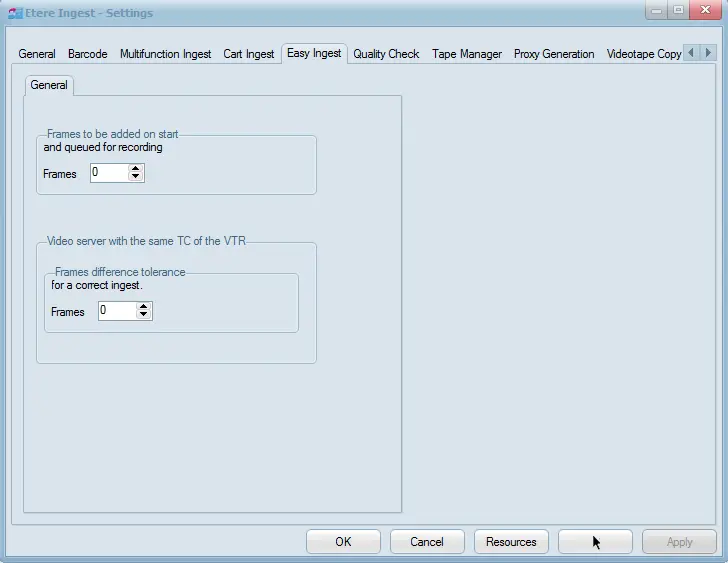Screen dimensions: 728x563
Task: Decrease frames difference tolerance value
Action: click(x=144, y=316)
